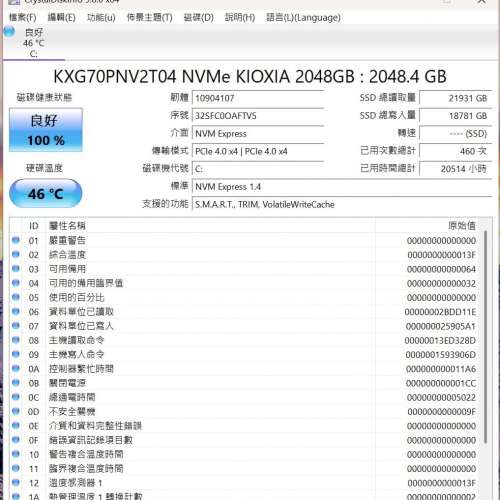Click the status dot for attribute 0F
Screen dimensions: 500x500
click(x=16, y=440)
